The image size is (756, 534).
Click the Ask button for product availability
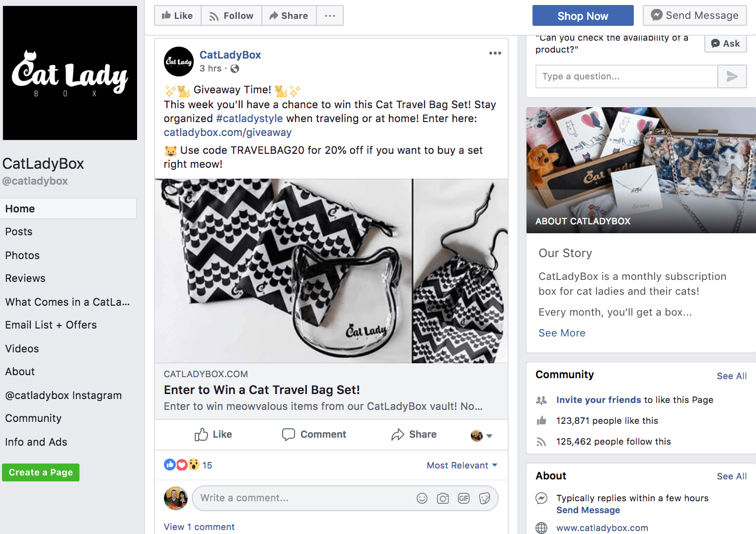tap(725, 43)
